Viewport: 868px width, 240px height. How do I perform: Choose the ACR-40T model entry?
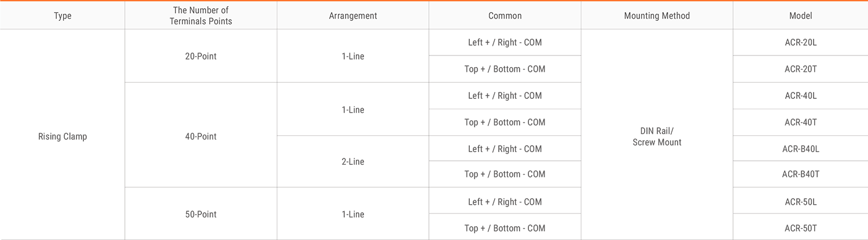point(800,122)
